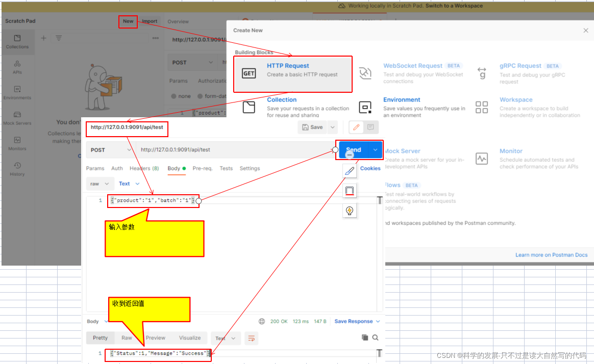Switch response view to Raw
The image size is (594, 364).
point(127,338)
